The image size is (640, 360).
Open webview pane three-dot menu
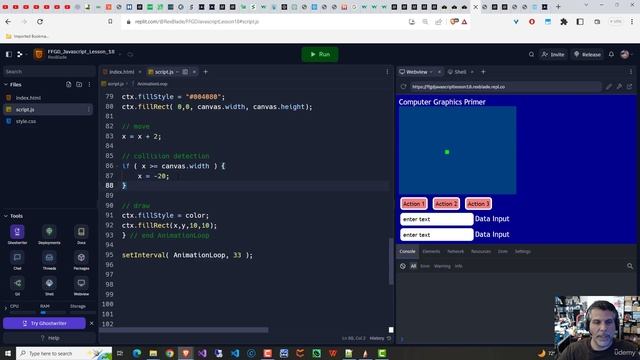point(631,72)
